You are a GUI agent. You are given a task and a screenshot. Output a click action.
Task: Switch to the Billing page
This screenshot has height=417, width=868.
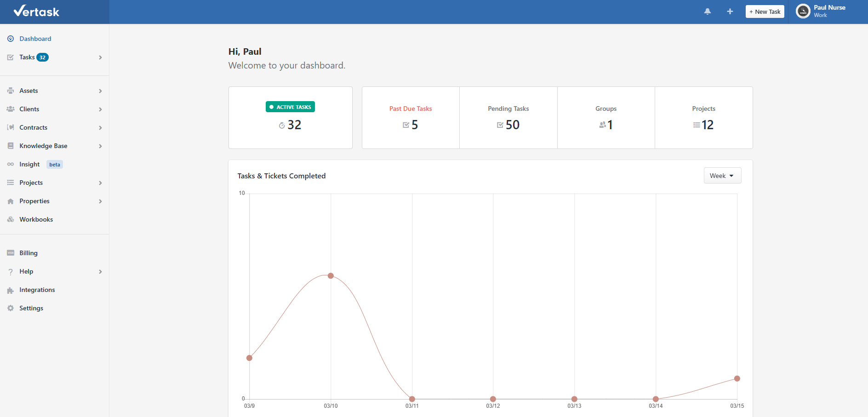29,253
